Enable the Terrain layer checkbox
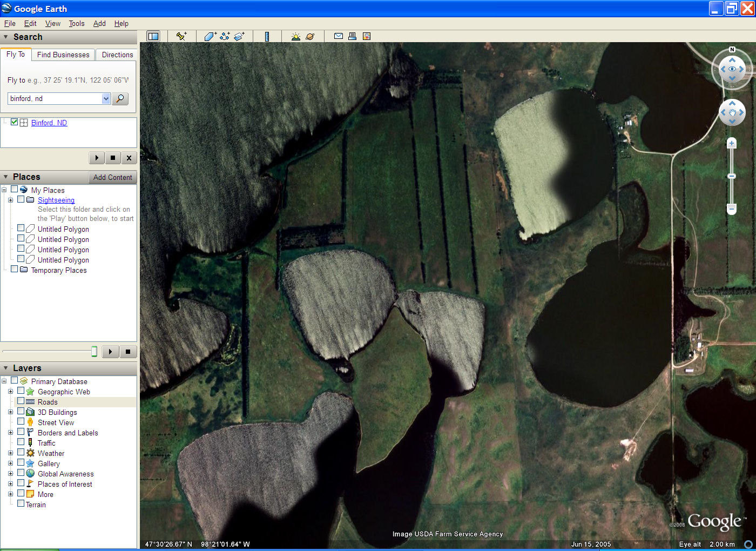 click(21, 503)
